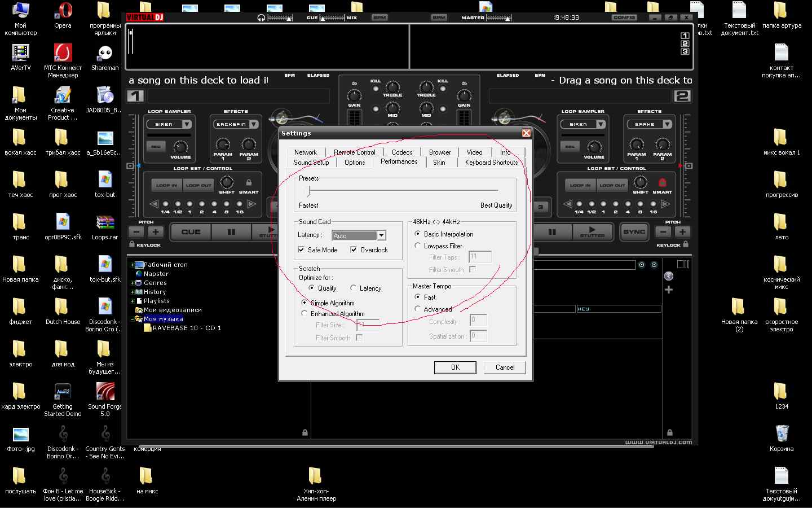Click the browser search input field

tap(584, 265)
